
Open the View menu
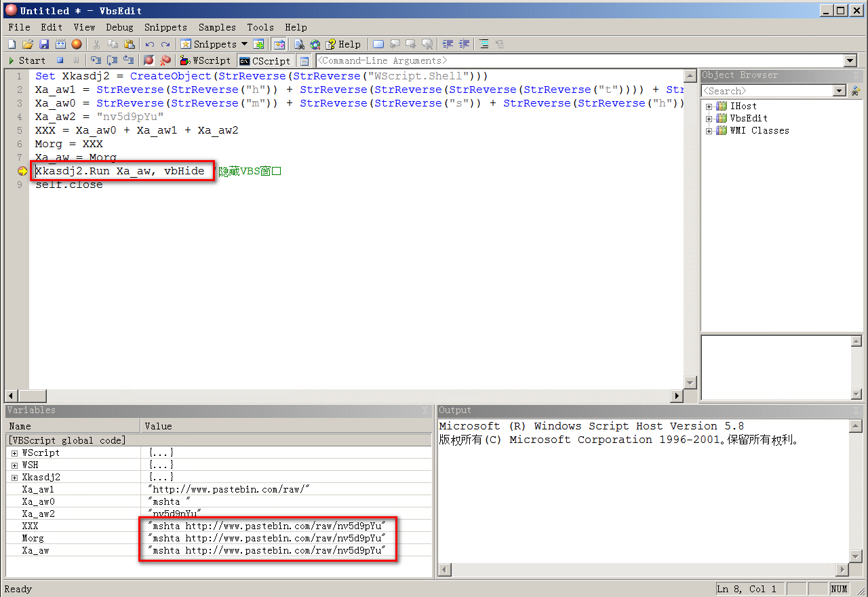(84, 27)
